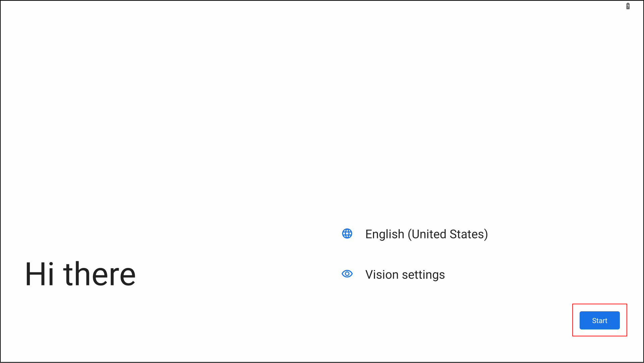This screenshot has width=644, height=363.
Task: Select the accessibility eye symbol
Action: click(347, 274)
